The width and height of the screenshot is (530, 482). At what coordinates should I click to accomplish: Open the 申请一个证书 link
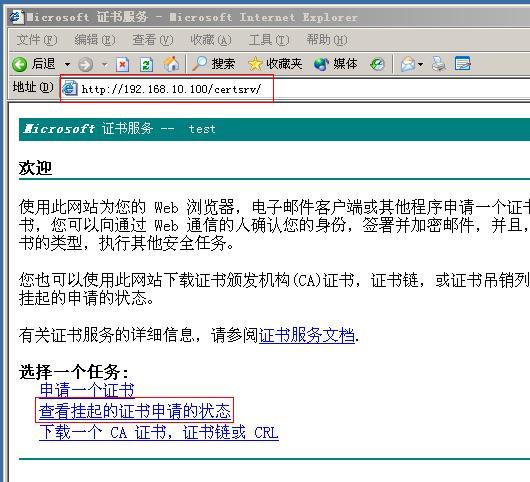(x=87, y=390)
